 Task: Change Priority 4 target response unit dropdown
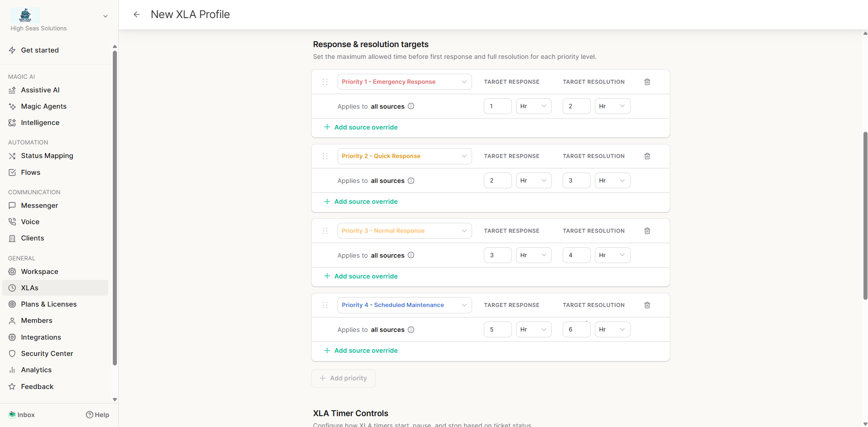coord(534,330)
